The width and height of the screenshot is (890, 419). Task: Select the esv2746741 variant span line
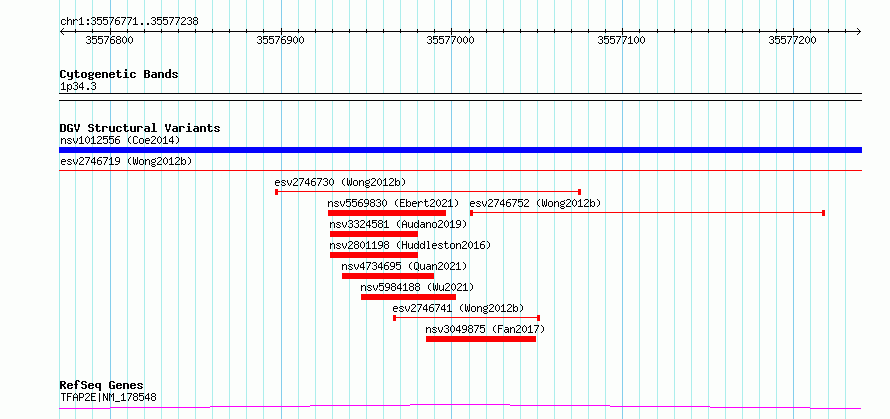(467, 318)
